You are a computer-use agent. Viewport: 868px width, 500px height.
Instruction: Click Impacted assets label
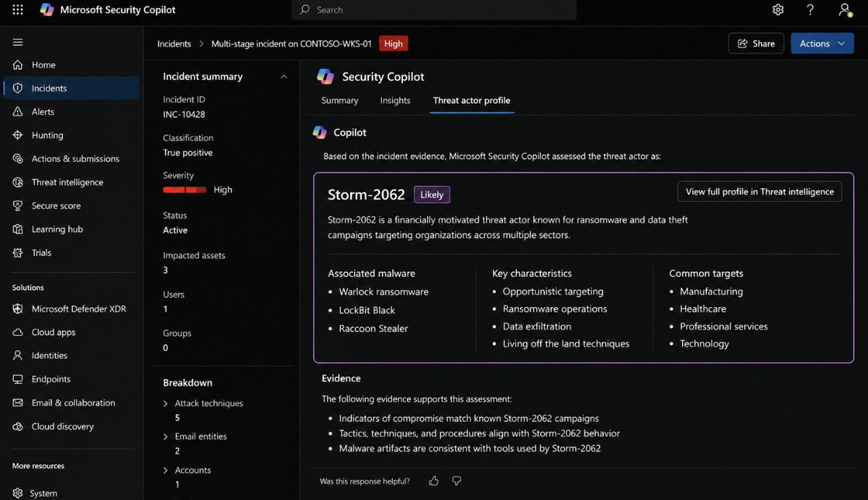coord(194,255)
